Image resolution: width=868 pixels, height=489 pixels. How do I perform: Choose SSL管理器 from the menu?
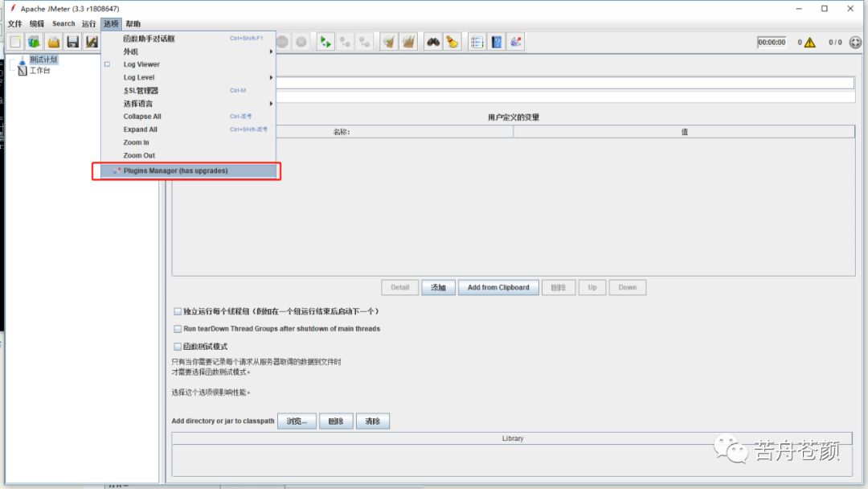click(188, 90)
